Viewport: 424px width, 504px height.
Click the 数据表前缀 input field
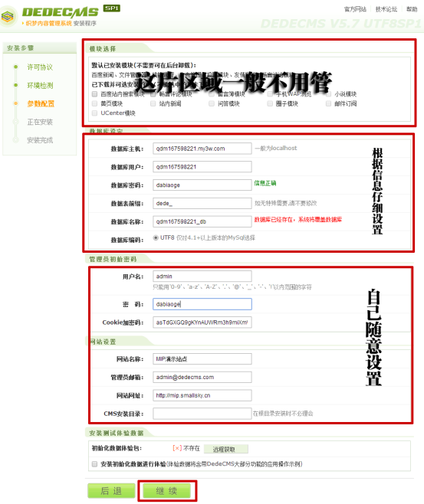coord(202,204)
